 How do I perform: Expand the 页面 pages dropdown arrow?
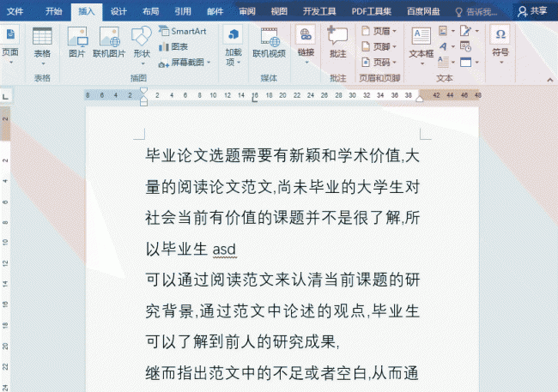(x=10, y=63)
